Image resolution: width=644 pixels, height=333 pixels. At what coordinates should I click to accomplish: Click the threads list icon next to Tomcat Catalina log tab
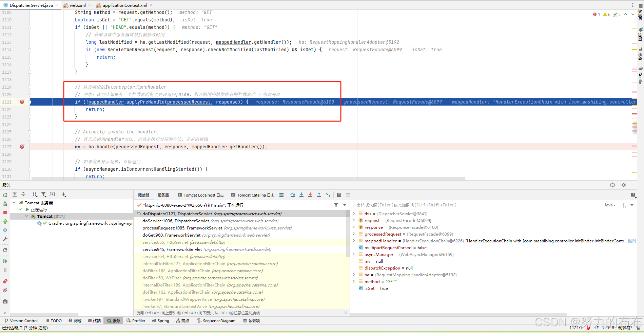click(x=281, y=195)
